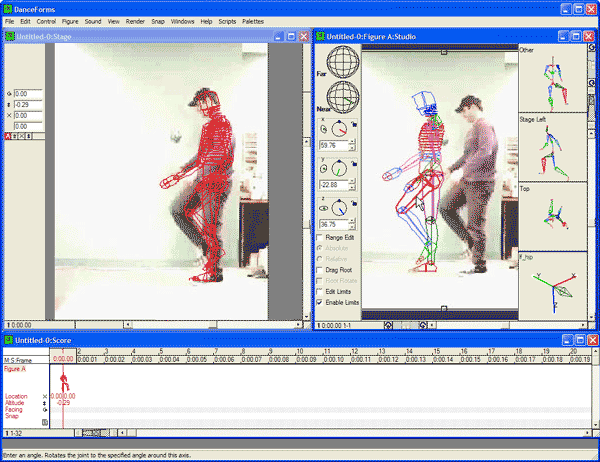
Task: Uncheck the Enable Limits checkbox
Action: pos(320,301)
